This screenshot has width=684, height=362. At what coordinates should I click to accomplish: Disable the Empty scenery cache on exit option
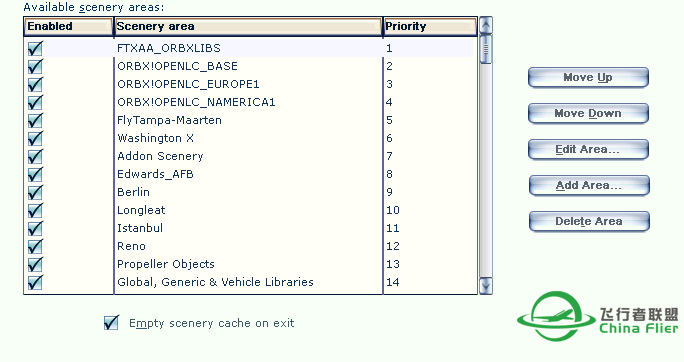coord(111,323)
